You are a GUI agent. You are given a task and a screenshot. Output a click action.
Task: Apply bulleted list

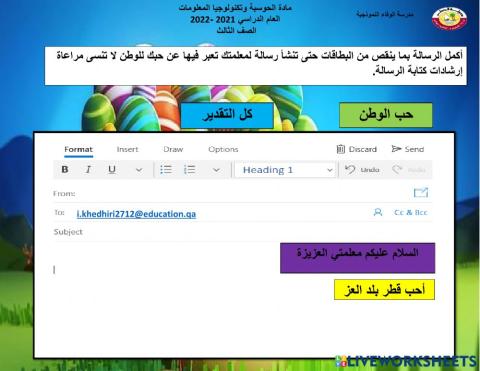[166, 169]
